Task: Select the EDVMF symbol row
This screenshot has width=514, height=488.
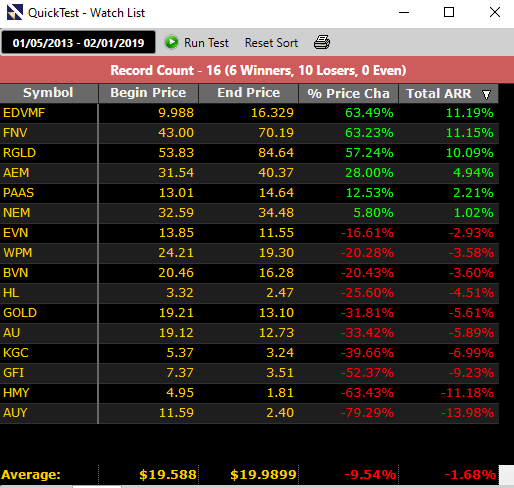Action: click(x=249, y=113)
